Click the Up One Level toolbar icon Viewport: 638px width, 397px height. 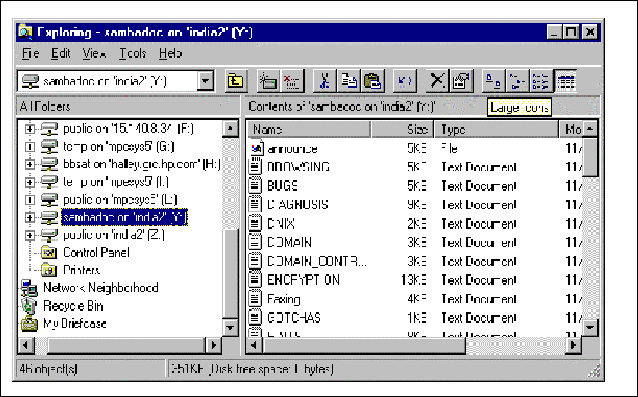coord(235,81)
